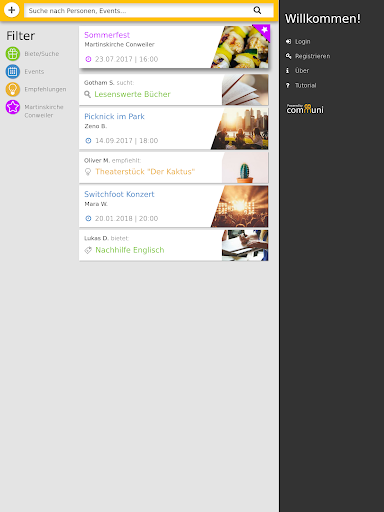Open Lukas D. profile name

pos(96,238)
